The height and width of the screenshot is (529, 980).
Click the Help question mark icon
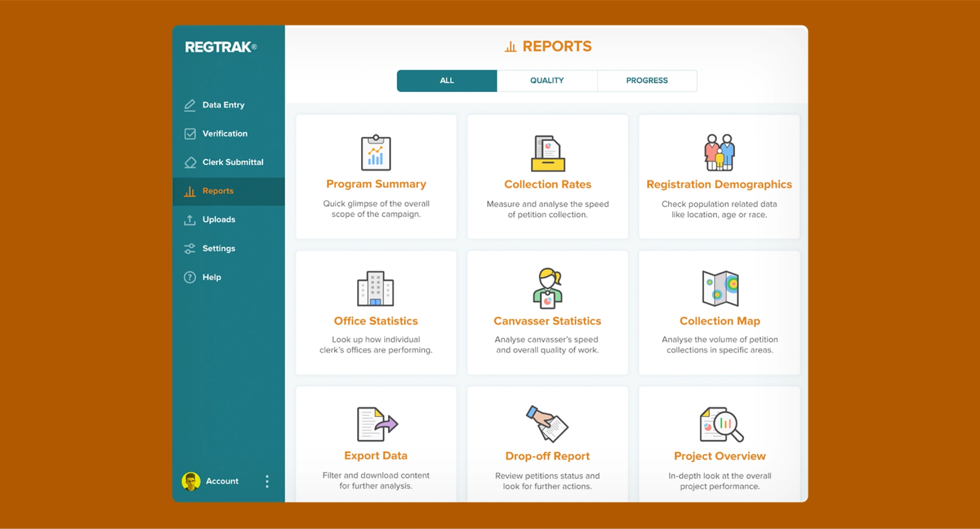click(x=190, y=277)
